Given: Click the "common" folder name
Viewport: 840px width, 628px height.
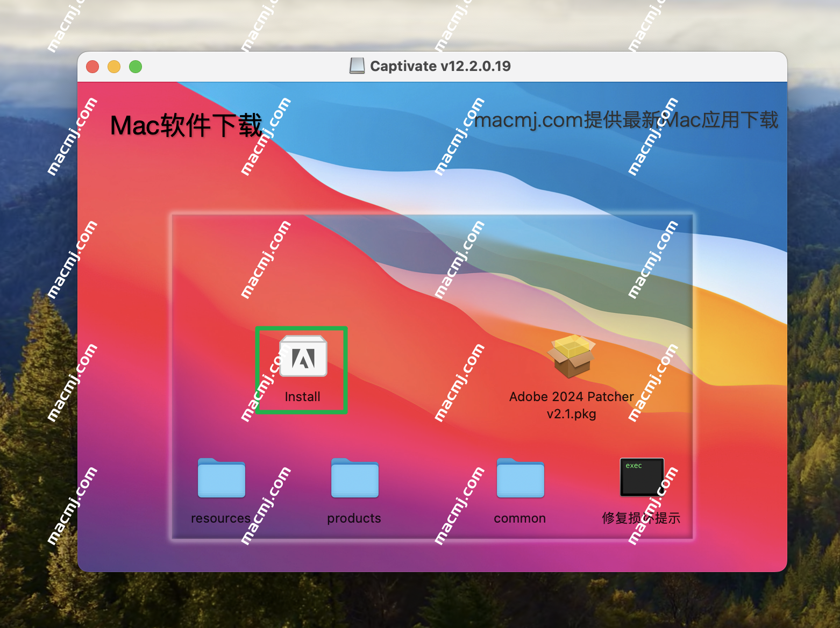Looking at the screenshot, I should (519, 518).
